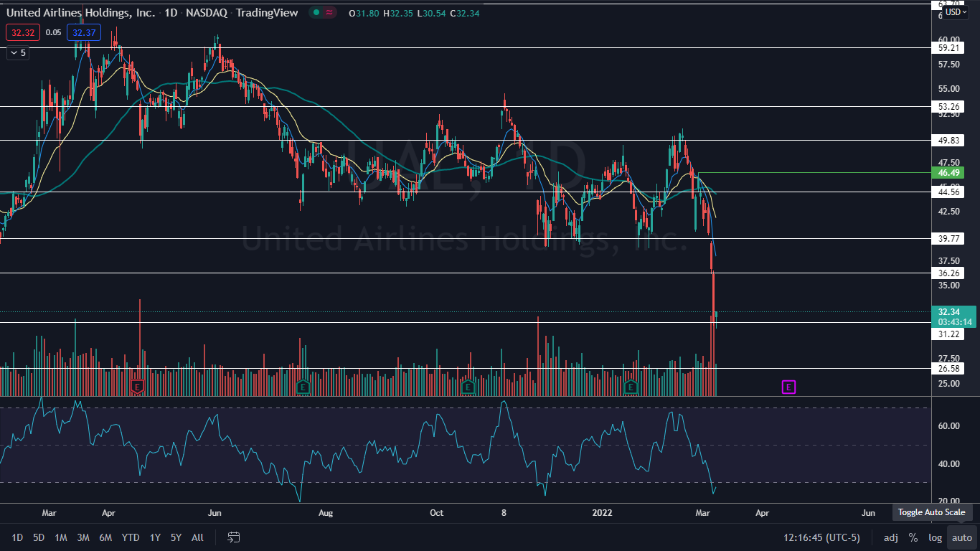Click the pink data-update indicator icon
The image size is (980, 551).
pos(329,13)
